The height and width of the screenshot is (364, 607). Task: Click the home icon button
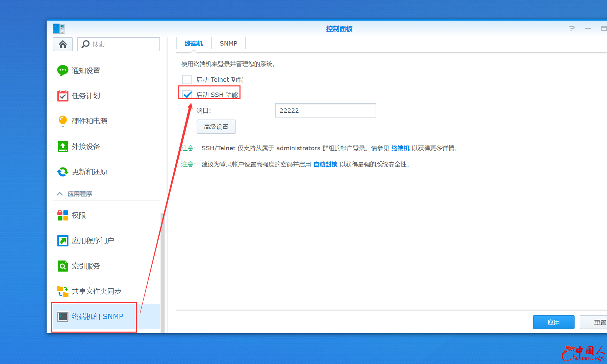pyautogui.click(x=63, y=44)
